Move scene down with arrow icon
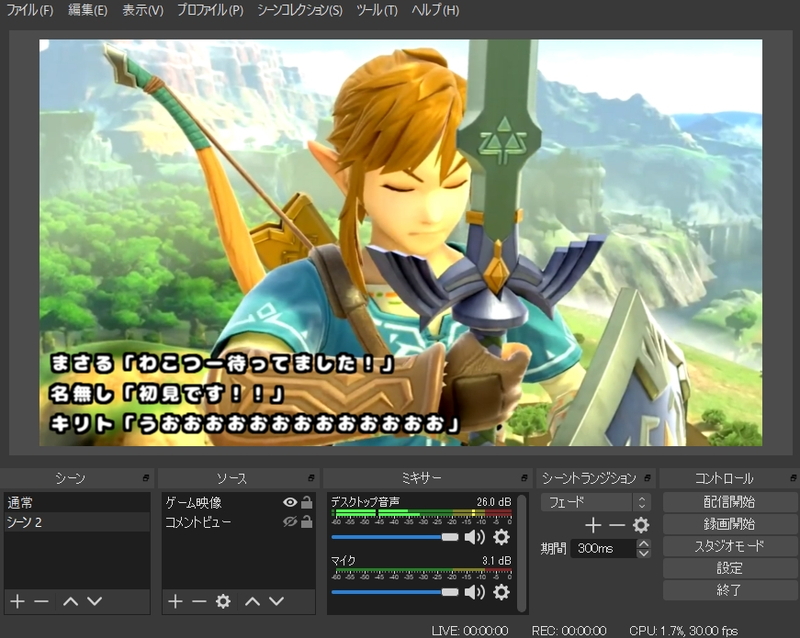 pos(94,601)
